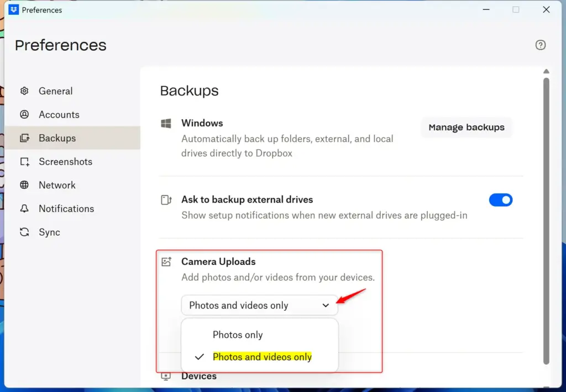Minimize the Preferences window
This screenshot has width=566, height=392.
[x=486, y=10]
